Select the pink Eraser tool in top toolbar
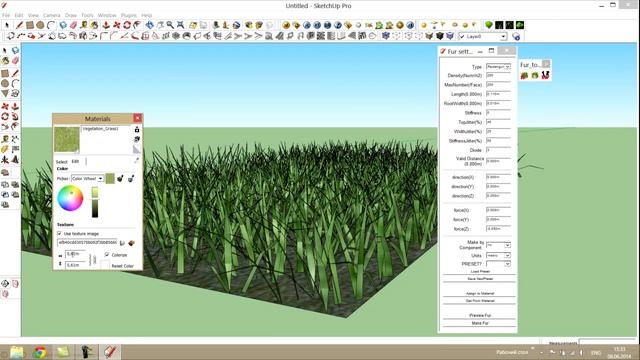The image size is (640, 360). tap(73, 25)
